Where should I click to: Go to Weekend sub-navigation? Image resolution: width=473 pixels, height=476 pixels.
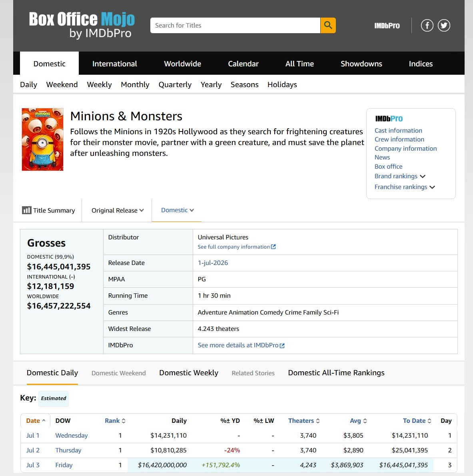point(62,85)
